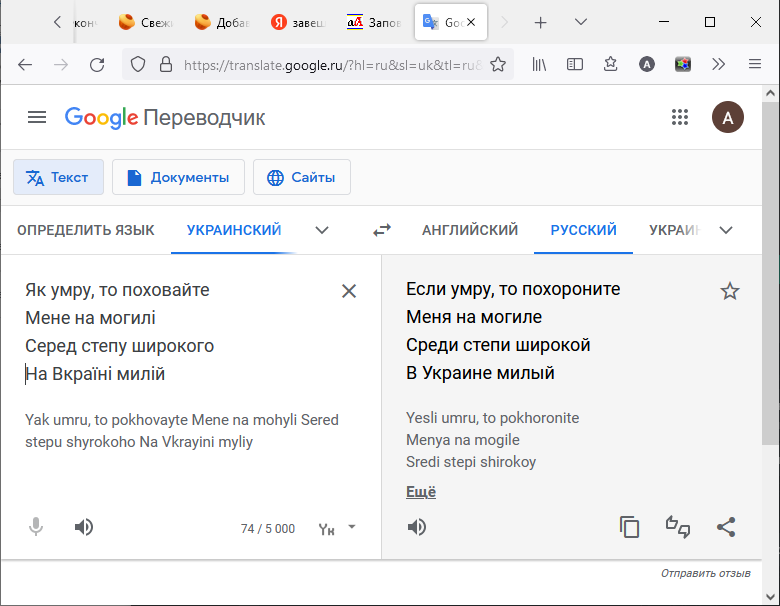
Task: Select the Английский target language tab
Action: [470, 230]
